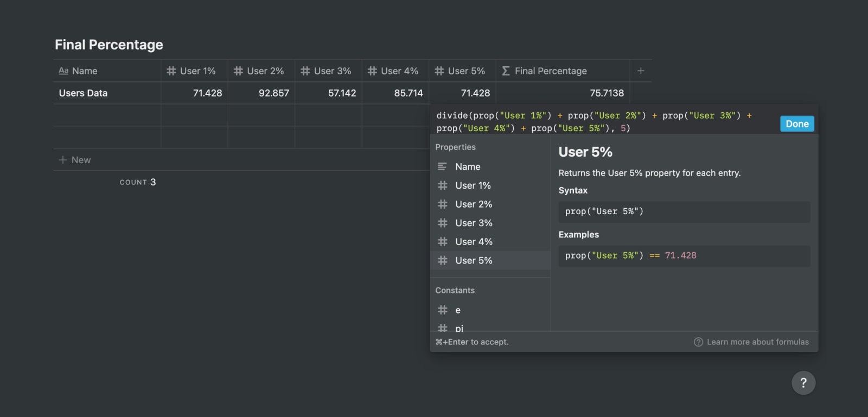This screenshot has height=417, width=868.
Task: Click the Properties section label
Action: (x=455, y=147)
